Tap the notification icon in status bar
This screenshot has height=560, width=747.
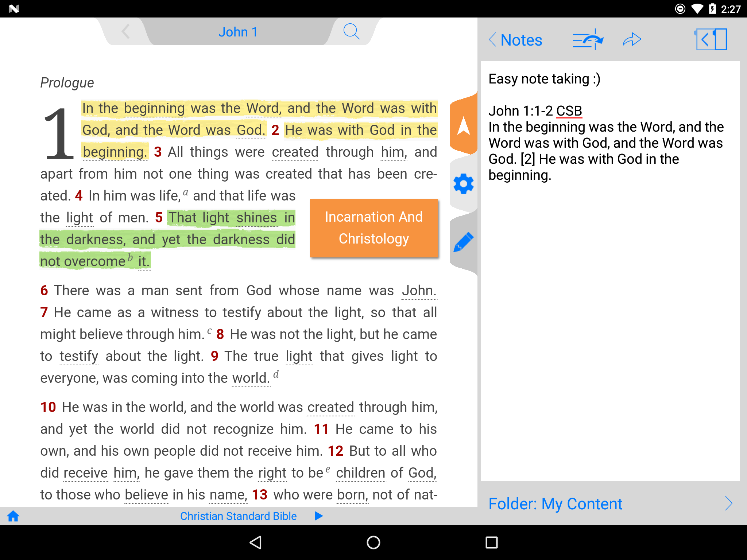tap(13, 9)
